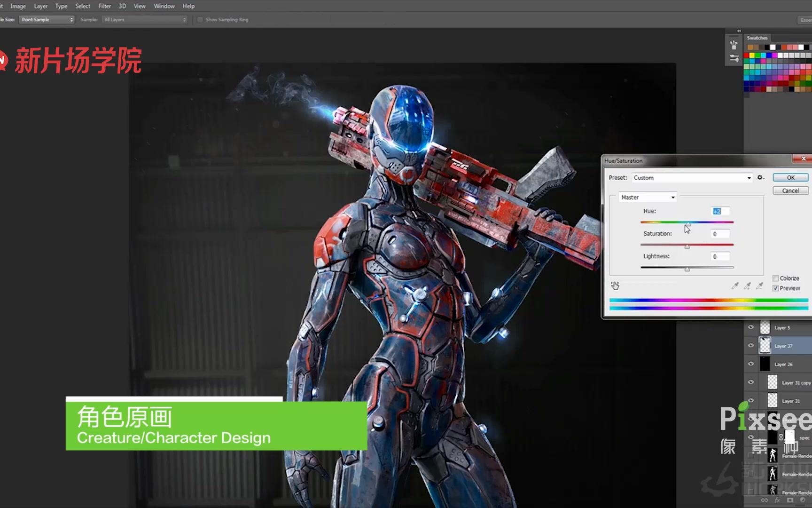Open the Select menu
812x508 pixels.
83,6
